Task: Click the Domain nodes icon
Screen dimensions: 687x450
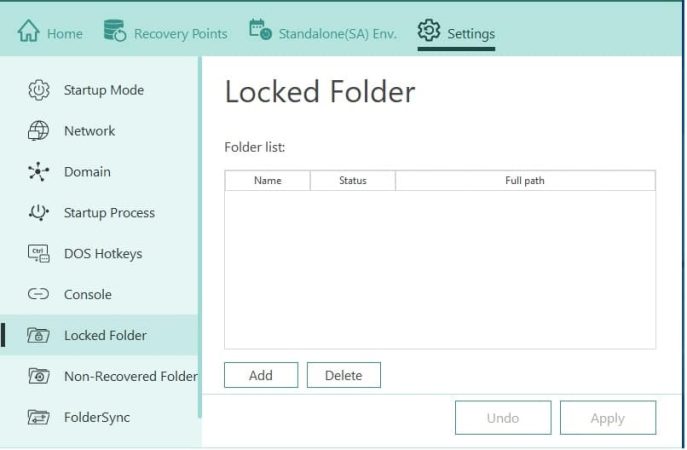Action: [x=39, y=172]
